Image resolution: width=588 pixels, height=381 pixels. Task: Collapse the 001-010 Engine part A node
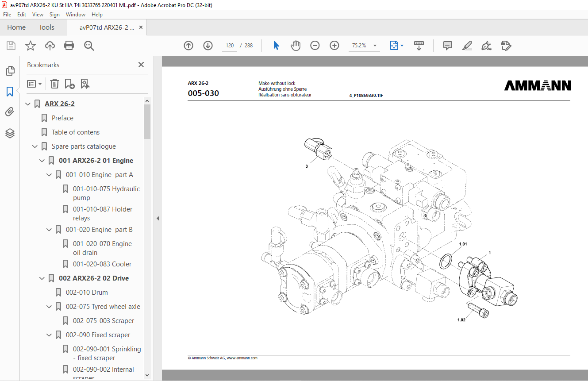pos(49,175)
